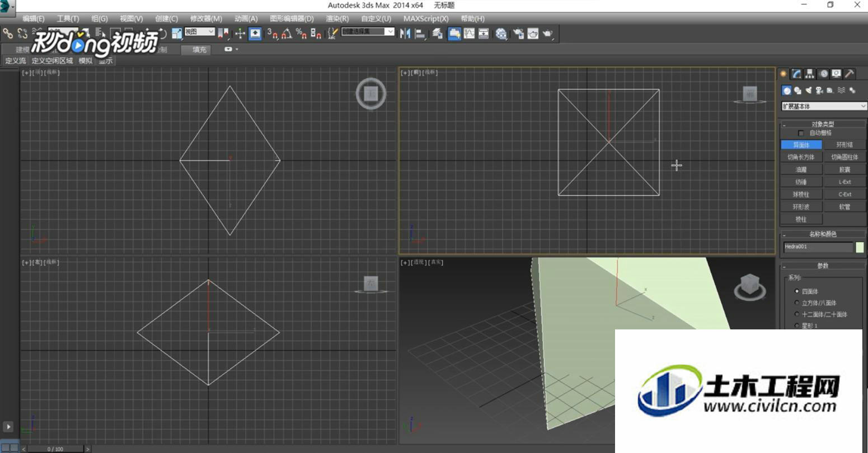Open the 工具(T) menu
868x453 pixels.
[68, 18]
